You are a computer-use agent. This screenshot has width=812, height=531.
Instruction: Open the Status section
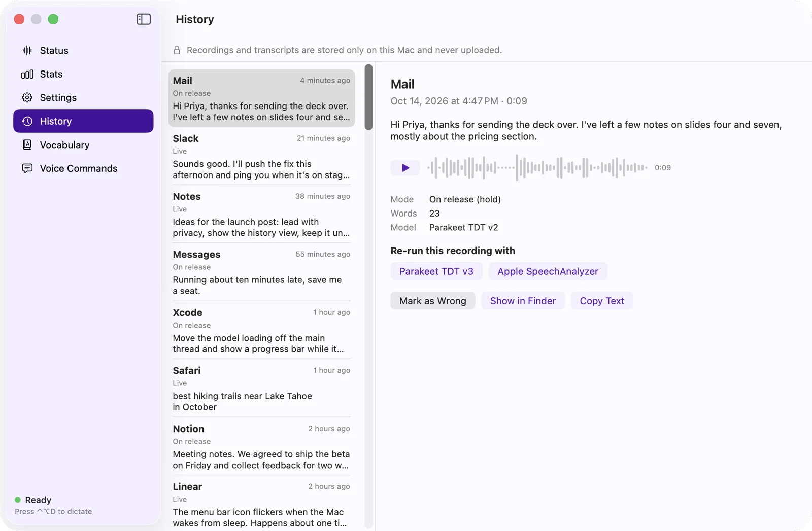[x=83, y=50]
